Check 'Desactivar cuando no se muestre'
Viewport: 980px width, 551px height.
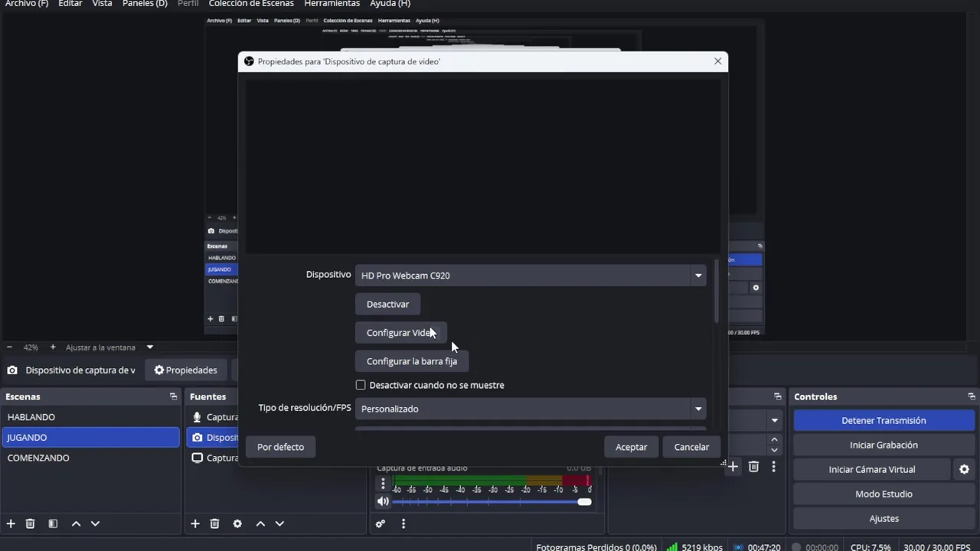[x=361, y=385]
